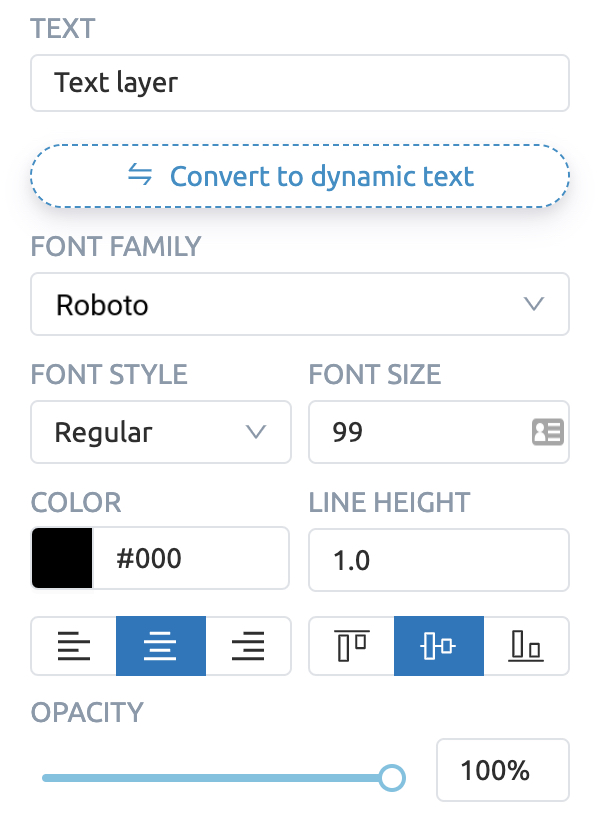Click the #000 hex color field

pos(190,558)
